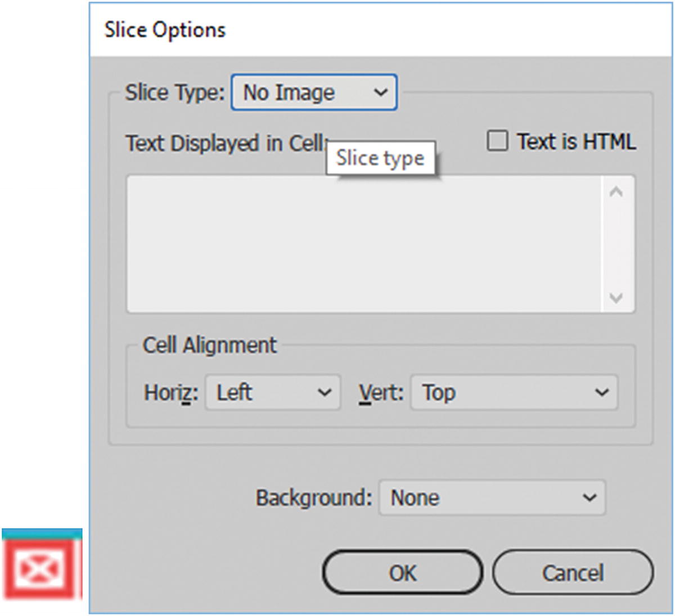Image resolution: width=675 pixels, height=616 pixels.
Task: Click the 'Text is HTML' label text
Action: point(577,142)
